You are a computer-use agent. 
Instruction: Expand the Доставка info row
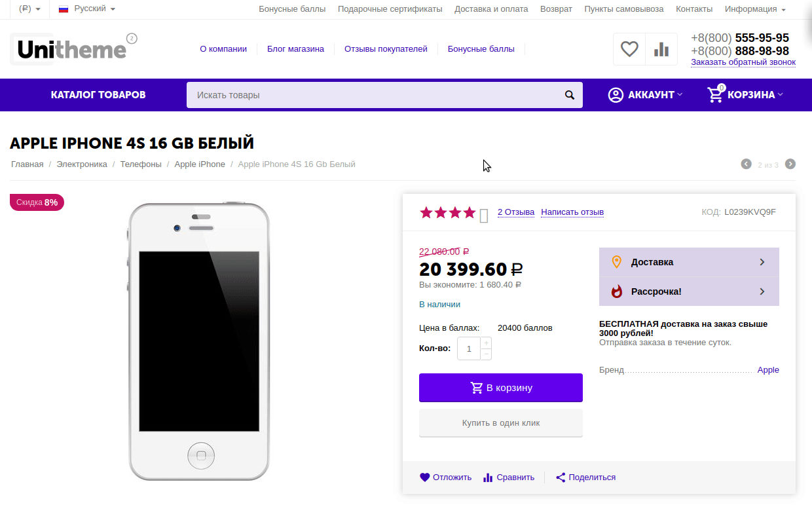tap(689, 262)
